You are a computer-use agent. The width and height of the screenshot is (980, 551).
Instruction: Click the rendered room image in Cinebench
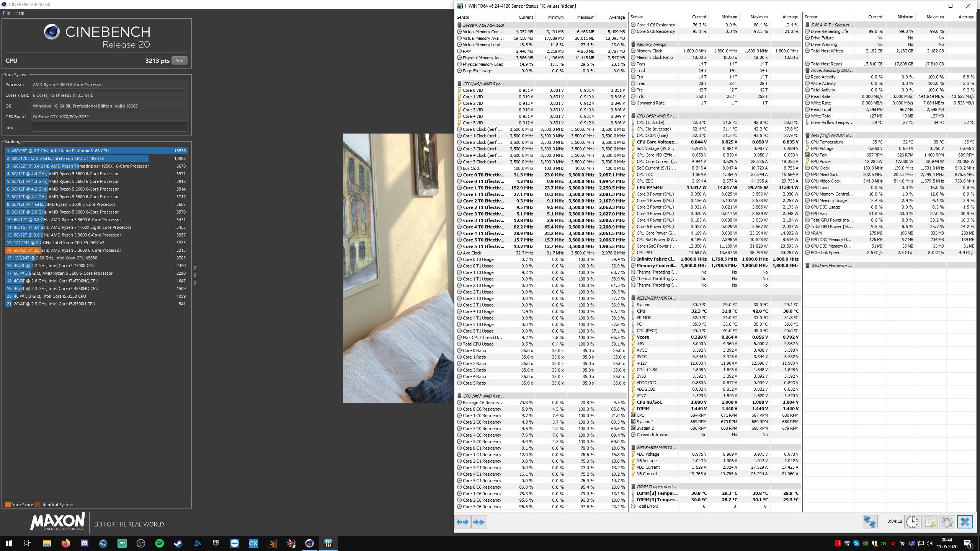pos(398,268)
